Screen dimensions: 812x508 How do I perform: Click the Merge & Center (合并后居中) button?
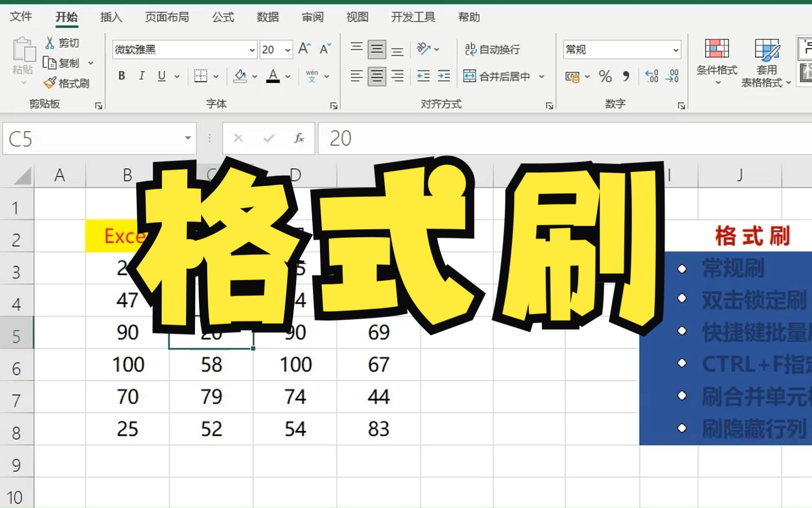[497, 76]
